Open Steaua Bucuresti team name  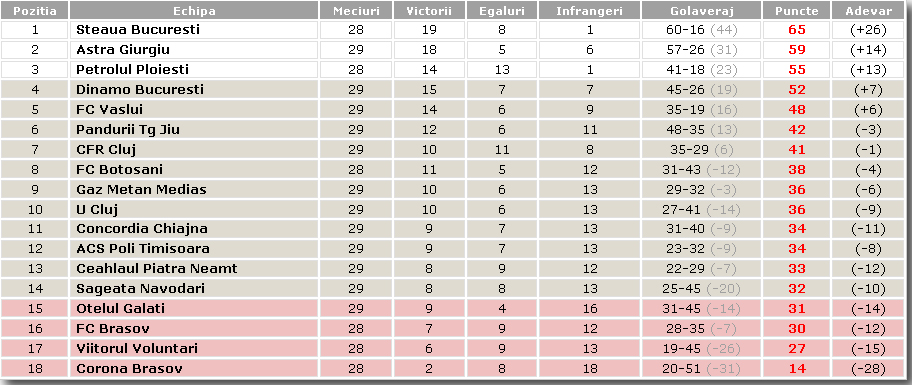click(138, 30)
